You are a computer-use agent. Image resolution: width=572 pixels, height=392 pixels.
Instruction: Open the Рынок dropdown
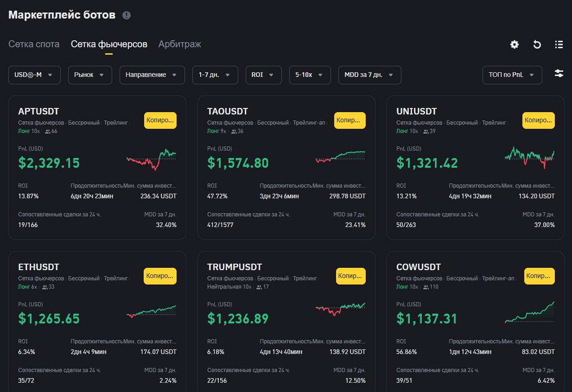coord(90,75)
